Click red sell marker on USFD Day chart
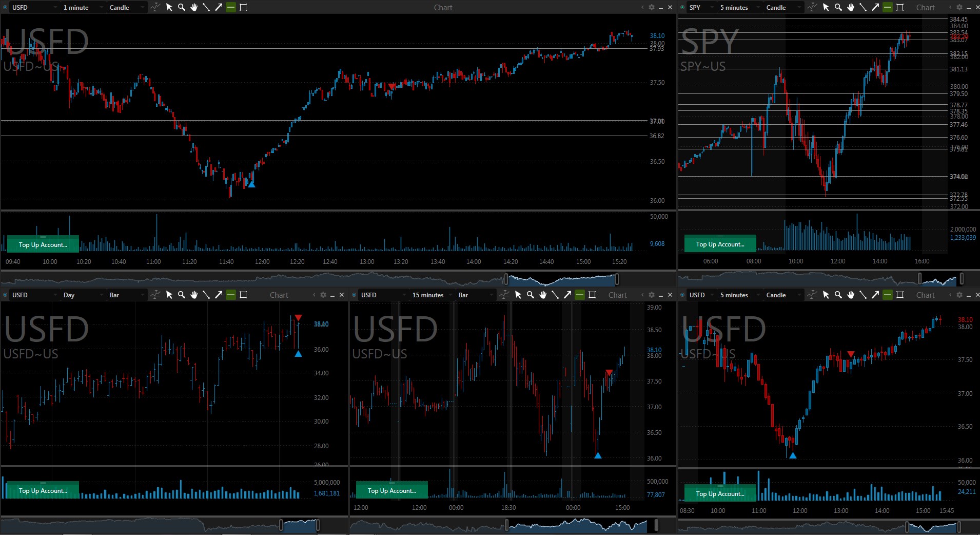 (x=298, y=318)
